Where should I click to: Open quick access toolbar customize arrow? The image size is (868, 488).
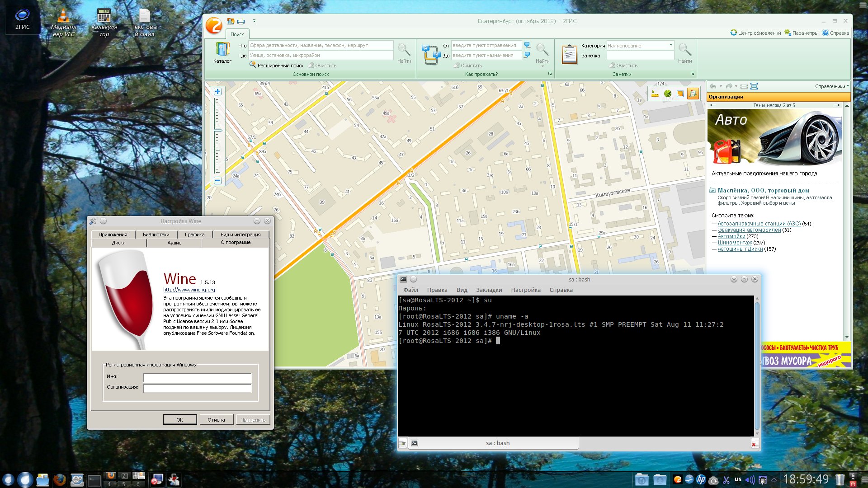click(254, 21)
